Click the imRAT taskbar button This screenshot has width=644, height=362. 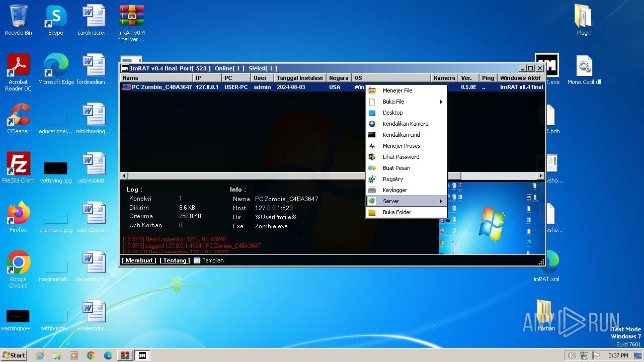pyautogui.click(x=142, y=355)
